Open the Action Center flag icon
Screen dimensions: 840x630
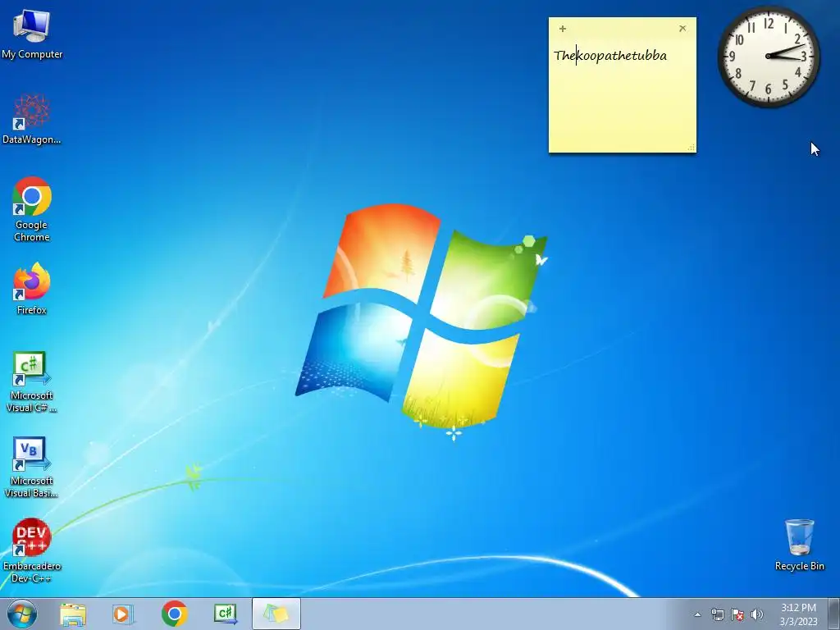[737, 614]
